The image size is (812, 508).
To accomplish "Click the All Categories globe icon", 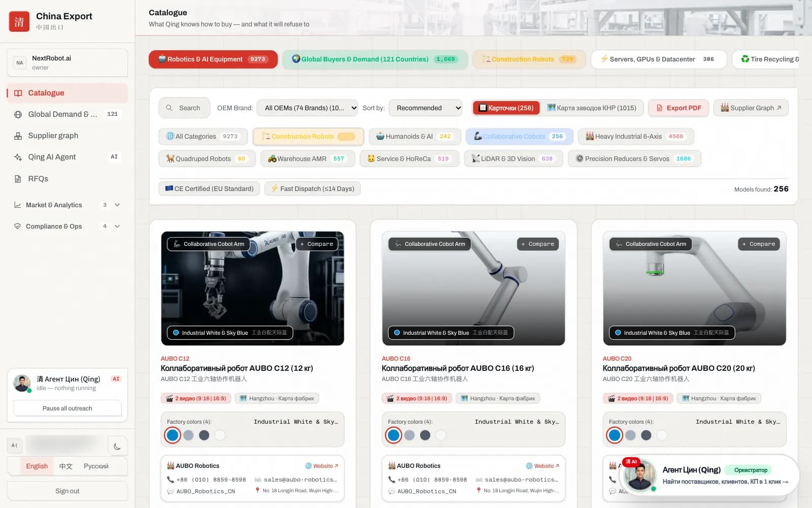I will pos(170,136).
